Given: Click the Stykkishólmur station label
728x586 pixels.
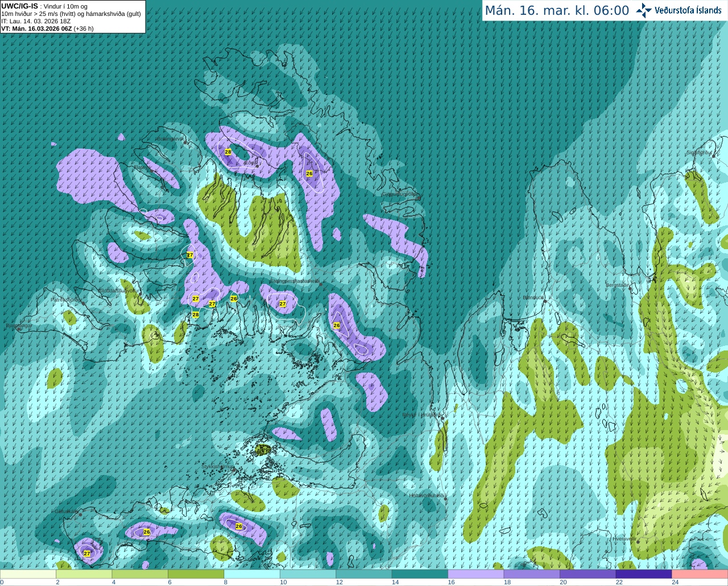Looking at the screenshot, I should pos(218,467).
